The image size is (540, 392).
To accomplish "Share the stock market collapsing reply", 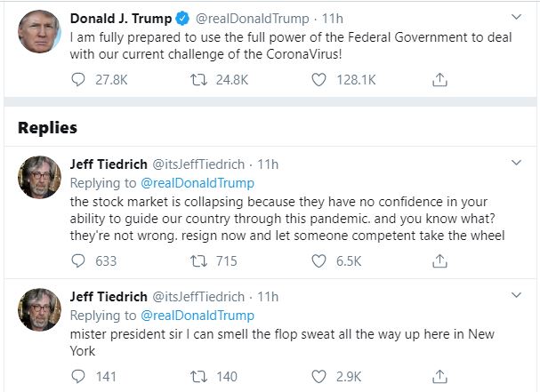I will pyautogui.click(x=439, y=260).
